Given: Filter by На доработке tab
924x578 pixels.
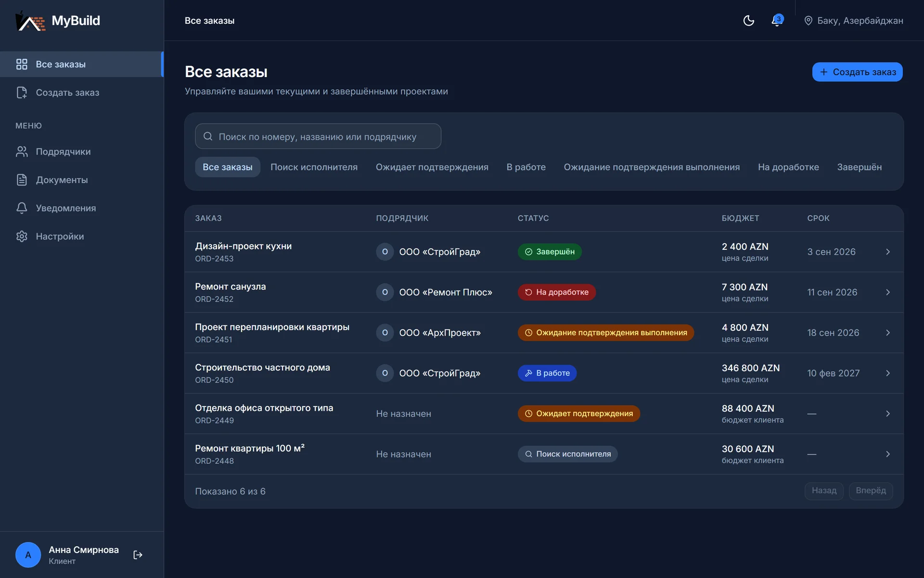Looking at the screenshot, I should click(x=788, y=167).
